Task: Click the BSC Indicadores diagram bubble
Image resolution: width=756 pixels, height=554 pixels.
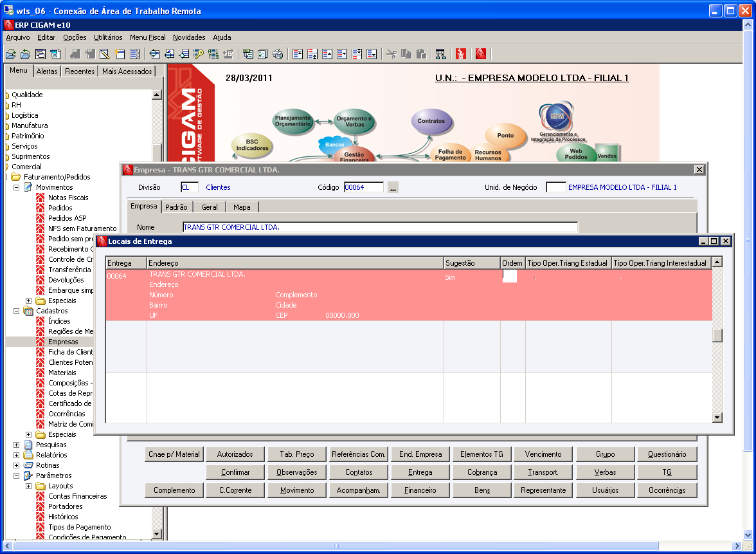Action: click(x=252, y=145)
